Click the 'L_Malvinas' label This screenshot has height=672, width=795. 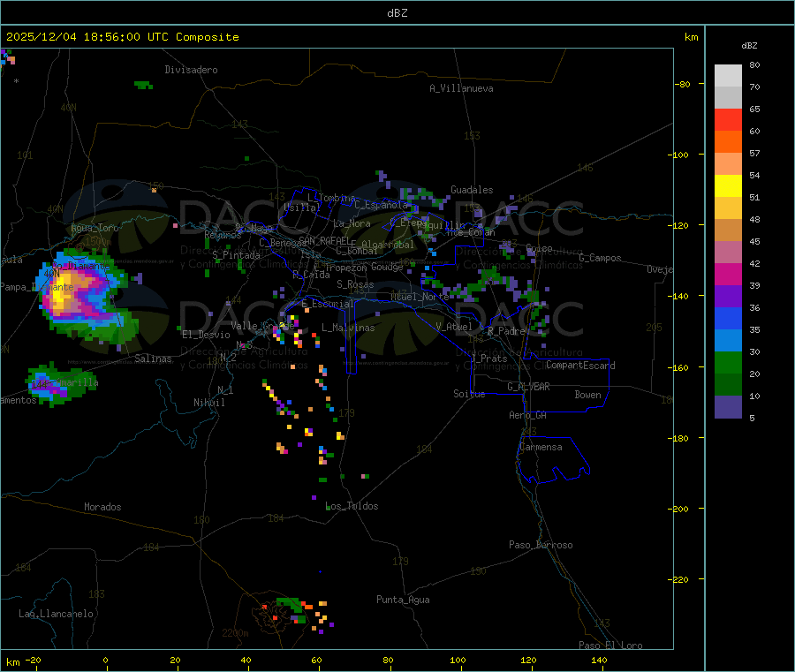coord(348,328)
